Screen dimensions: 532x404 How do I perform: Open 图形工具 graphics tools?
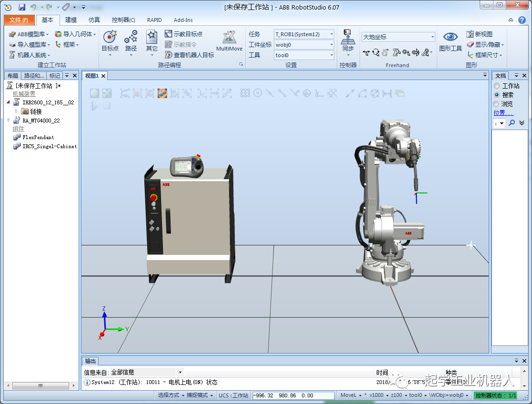(450, 38)
